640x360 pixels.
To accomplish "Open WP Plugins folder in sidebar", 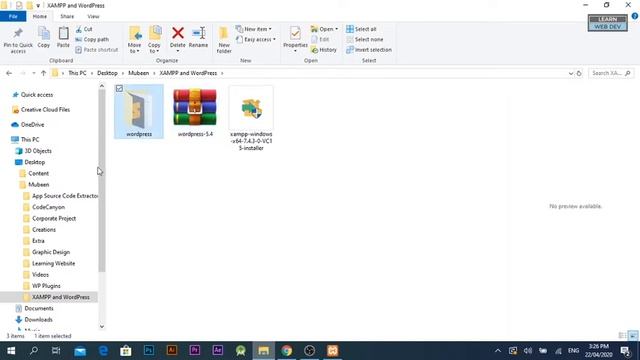I will [46, 286].
